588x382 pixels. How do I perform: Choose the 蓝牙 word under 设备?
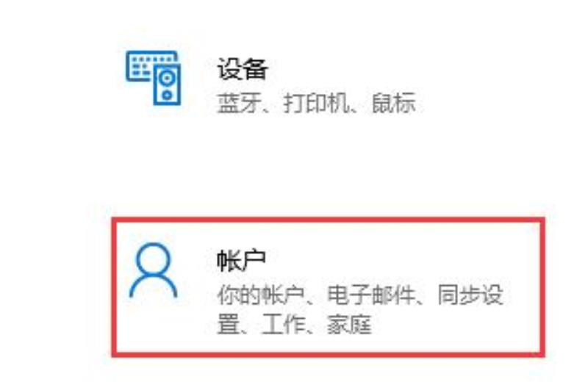tap(239, 103)
